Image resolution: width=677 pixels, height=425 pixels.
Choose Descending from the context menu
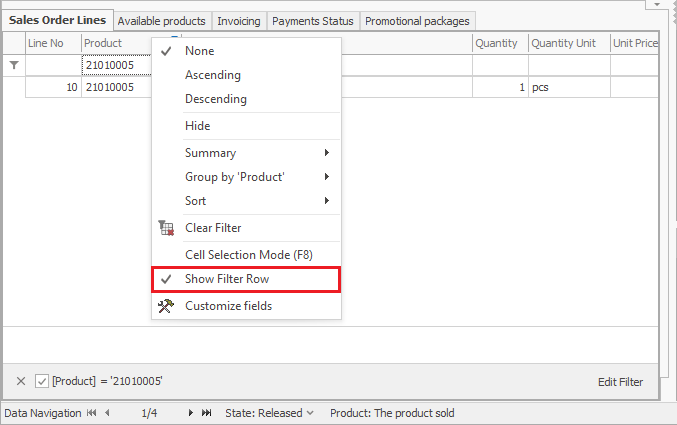coord(215,99)
